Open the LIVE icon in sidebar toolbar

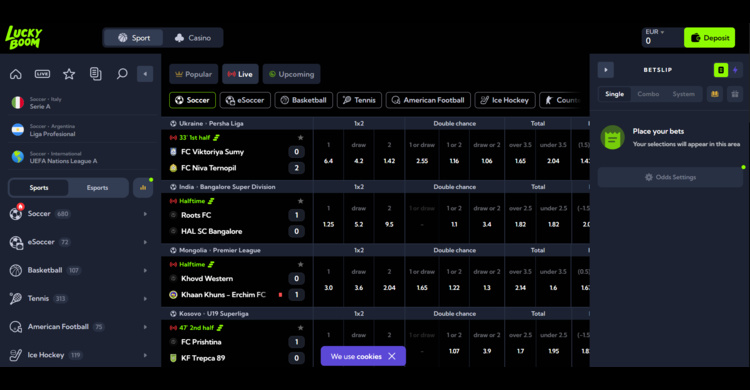(x=42, y=74)
